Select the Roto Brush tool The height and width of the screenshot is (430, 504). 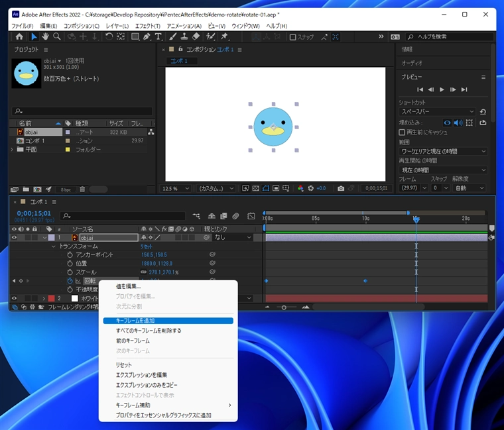click(210, 37)
